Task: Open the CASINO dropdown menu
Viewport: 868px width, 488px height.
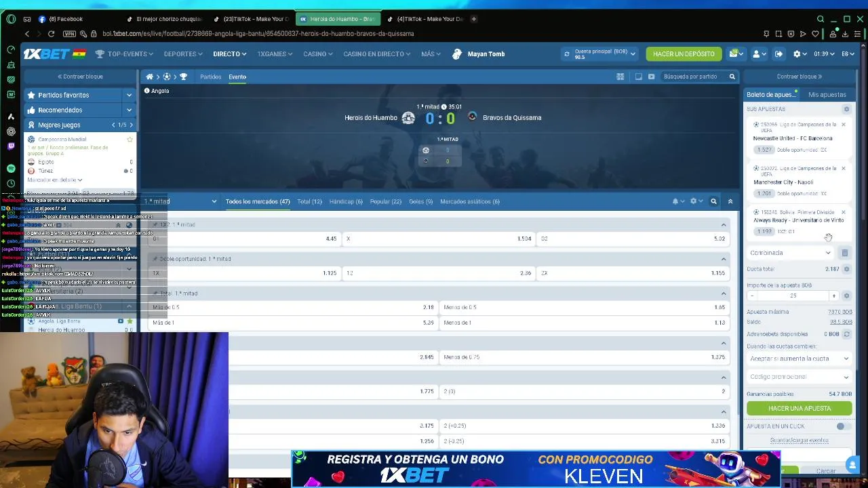Action: [x=318, y=54]
